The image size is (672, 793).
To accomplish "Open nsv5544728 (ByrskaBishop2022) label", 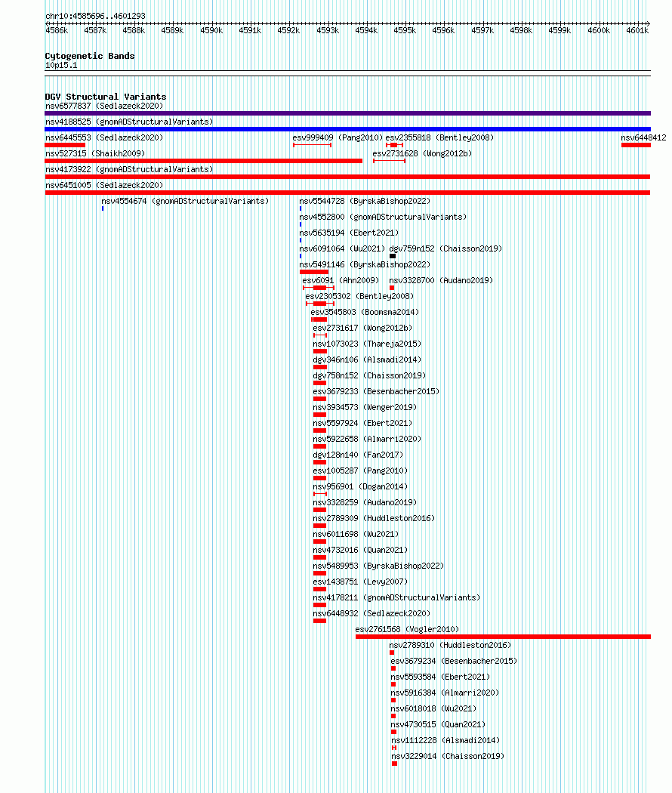I will (x=365, y=202).
